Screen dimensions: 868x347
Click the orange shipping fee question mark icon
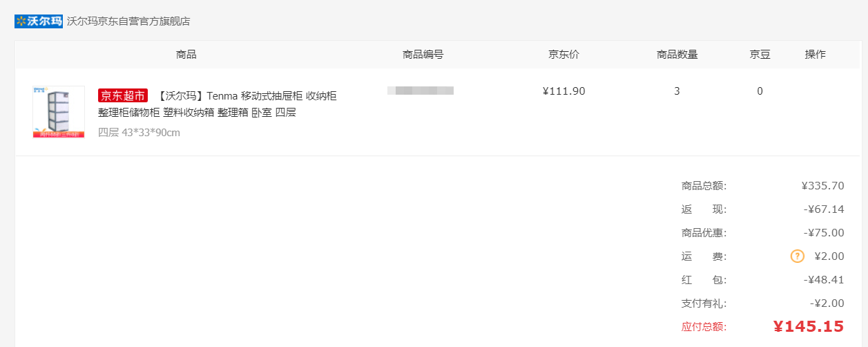(798, 256)
